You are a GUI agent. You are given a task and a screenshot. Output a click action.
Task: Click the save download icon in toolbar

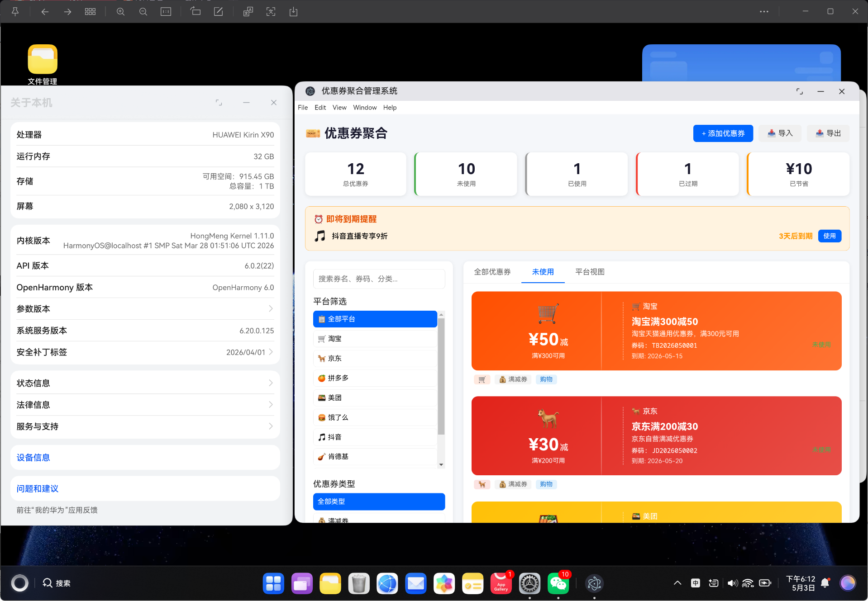tap(293, 12)
